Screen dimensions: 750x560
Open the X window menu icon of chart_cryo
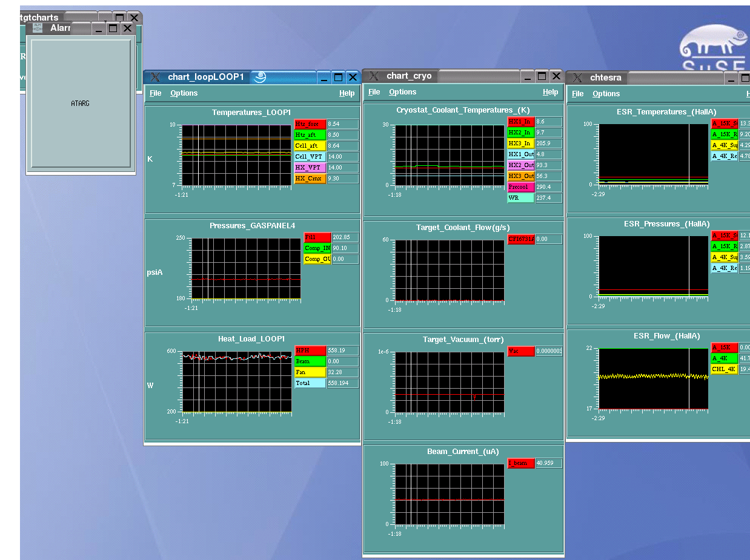click(x=374, y=76)
